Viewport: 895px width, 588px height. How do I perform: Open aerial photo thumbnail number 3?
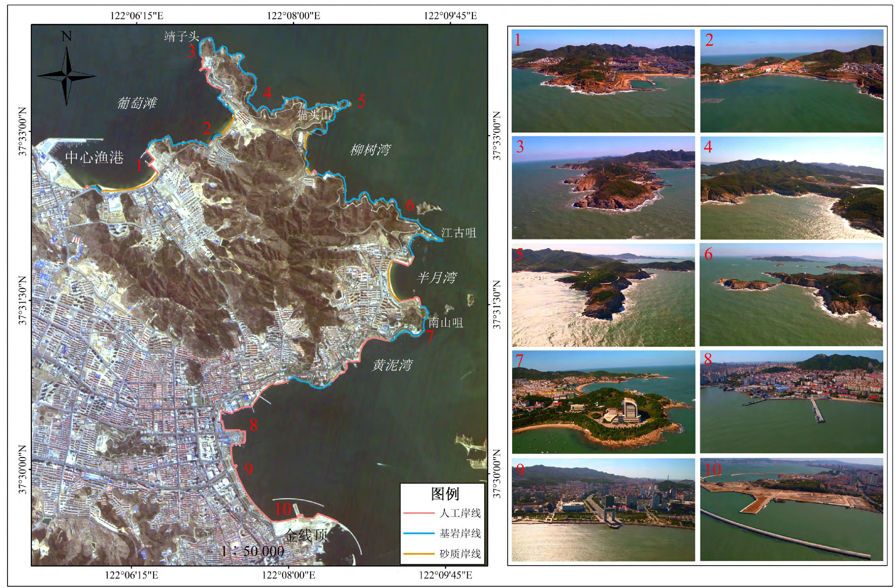[x=603, y=188]
